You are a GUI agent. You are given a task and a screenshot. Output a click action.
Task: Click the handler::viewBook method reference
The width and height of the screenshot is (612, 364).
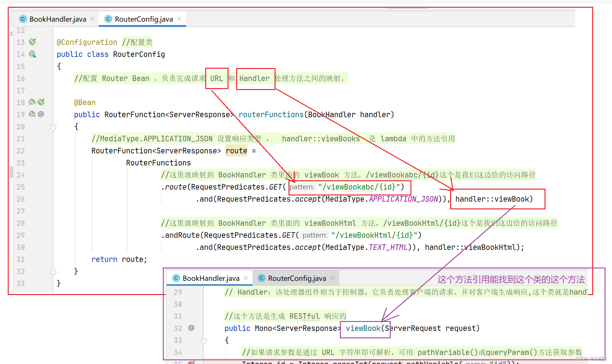click(492, 199)
